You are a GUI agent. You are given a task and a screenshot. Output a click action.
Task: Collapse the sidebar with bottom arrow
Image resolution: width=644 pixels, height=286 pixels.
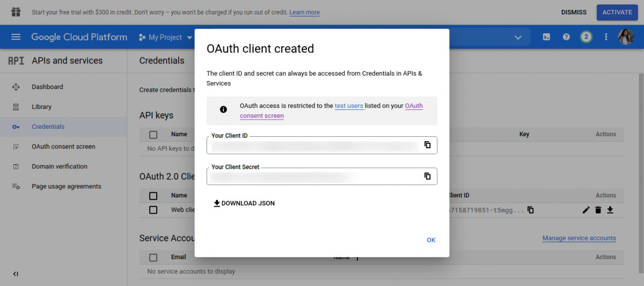point(16,274)
